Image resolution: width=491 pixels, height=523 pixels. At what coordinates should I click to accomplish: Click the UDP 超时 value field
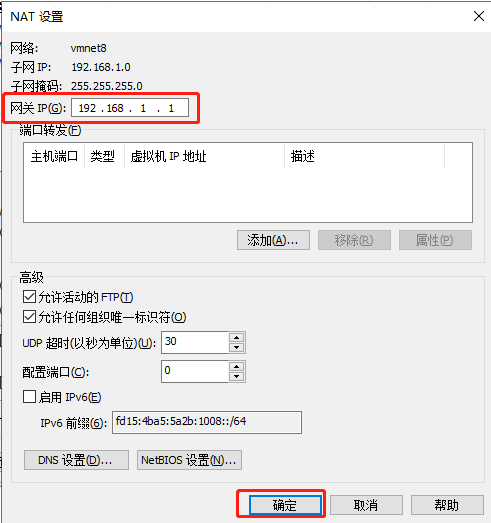click(x=195, y=342)
